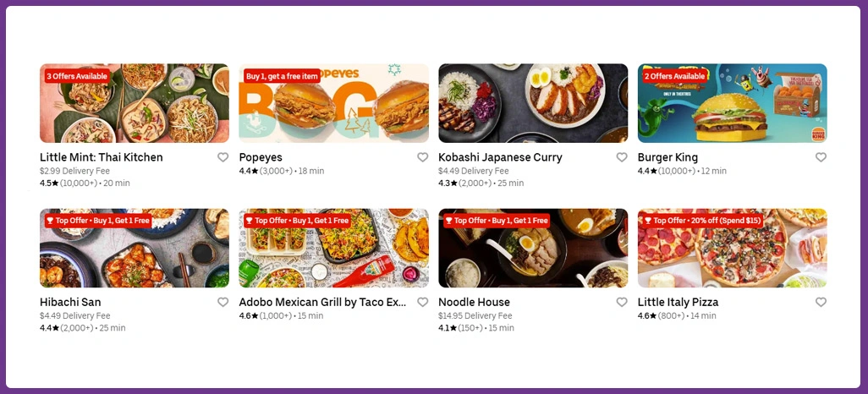Favorite Little Mint: Thai Kitchen with heart icon
Image resolution: width=868 pixels, height=394 pixels.
[x=222, y=157]
